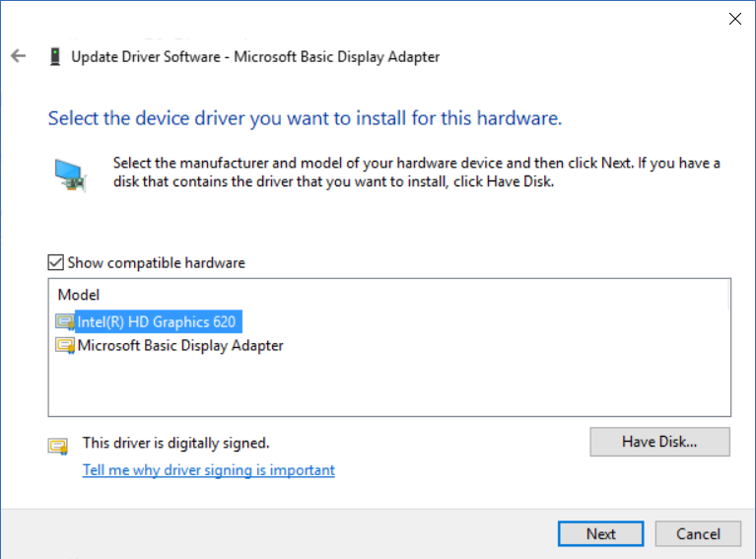Go back using the left arrow
756x559 pixels.
tap(19, 56)
